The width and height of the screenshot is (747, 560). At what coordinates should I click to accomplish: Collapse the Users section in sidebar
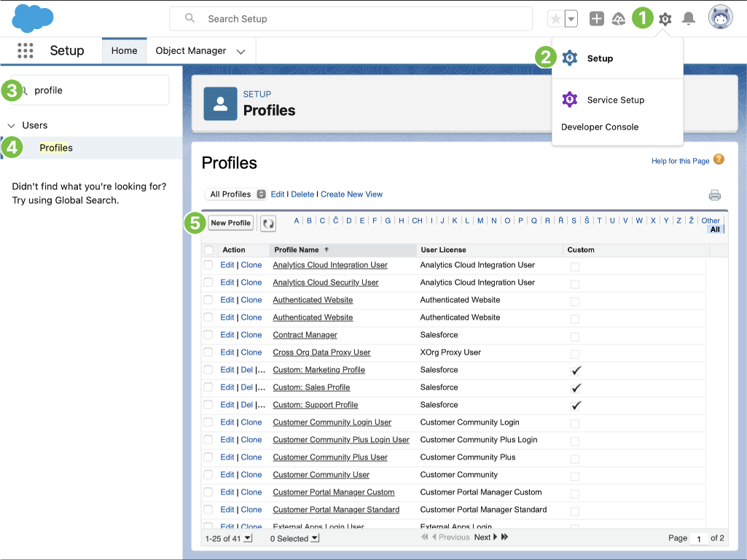[x=11, y=125]
